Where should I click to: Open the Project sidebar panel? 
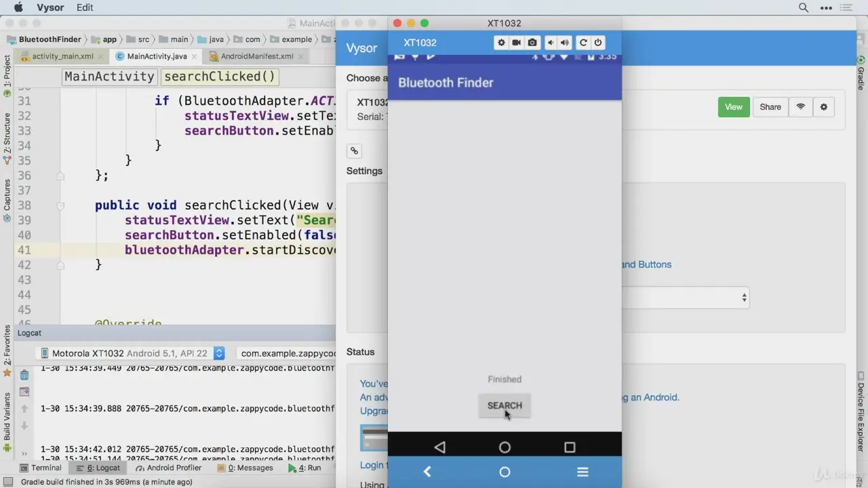tap(7, 76)
